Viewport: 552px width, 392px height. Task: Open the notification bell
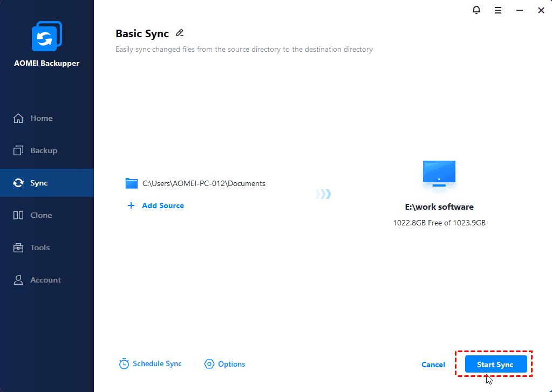pyautogui.click(x=476, y=10)
